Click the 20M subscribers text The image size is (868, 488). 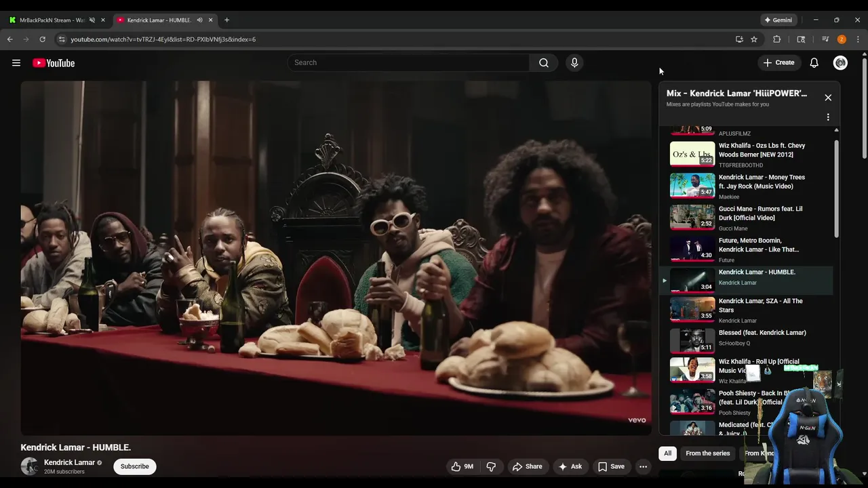64,472
